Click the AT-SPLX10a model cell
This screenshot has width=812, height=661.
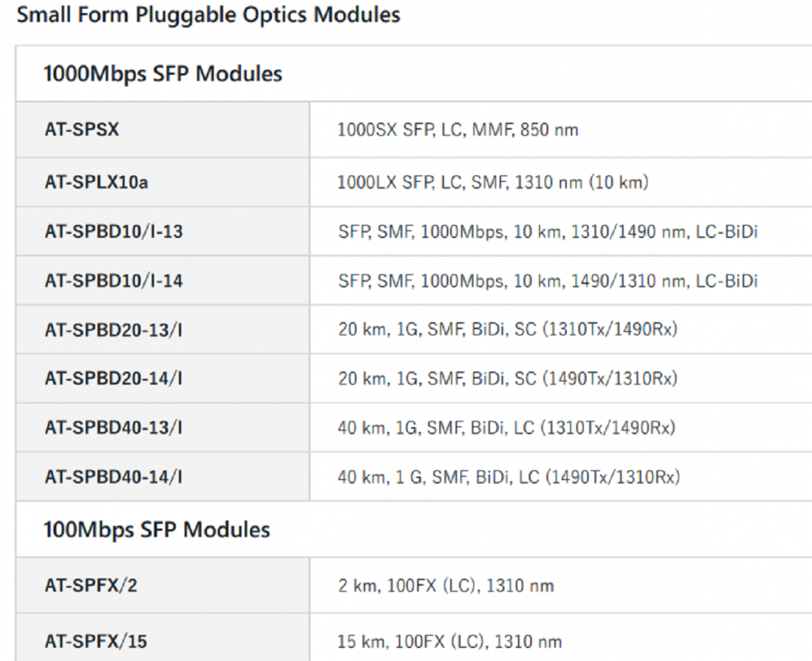pos(97,182)
